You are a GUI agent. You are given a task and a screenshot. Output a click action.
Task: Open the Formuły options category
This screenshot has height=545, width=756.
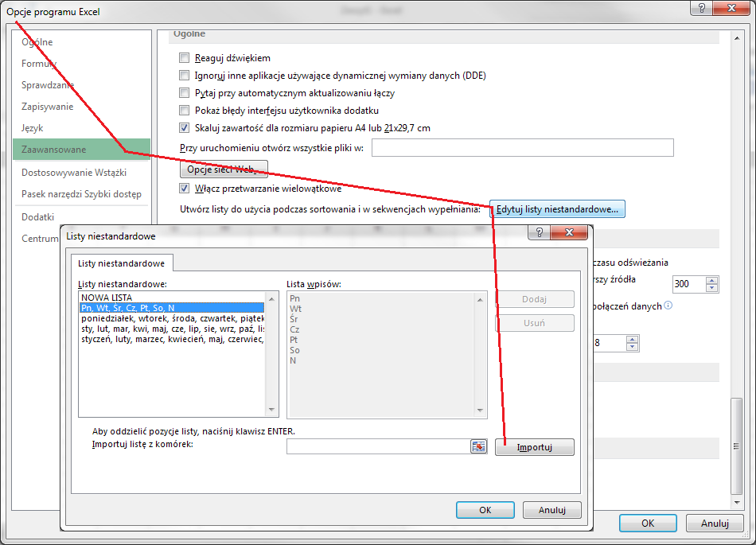(39, 64)
